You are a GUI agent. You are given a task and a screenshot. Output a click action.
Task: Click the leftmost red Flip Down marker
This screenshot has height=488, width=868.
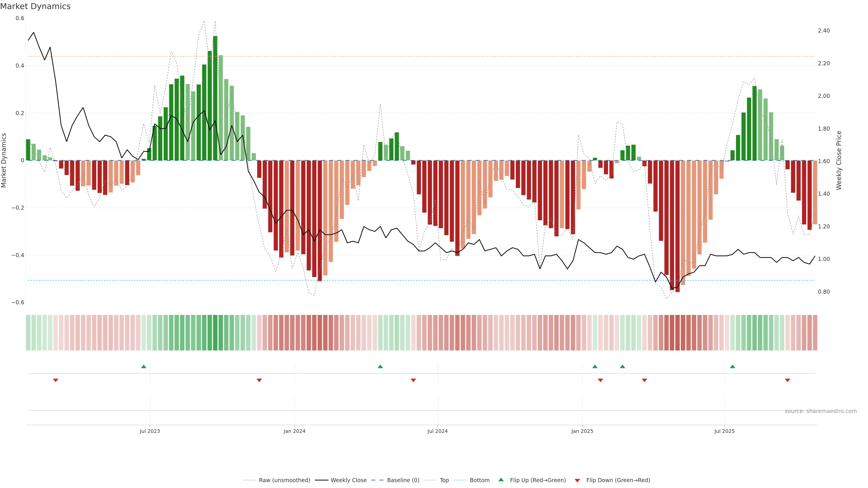point(56,380)
